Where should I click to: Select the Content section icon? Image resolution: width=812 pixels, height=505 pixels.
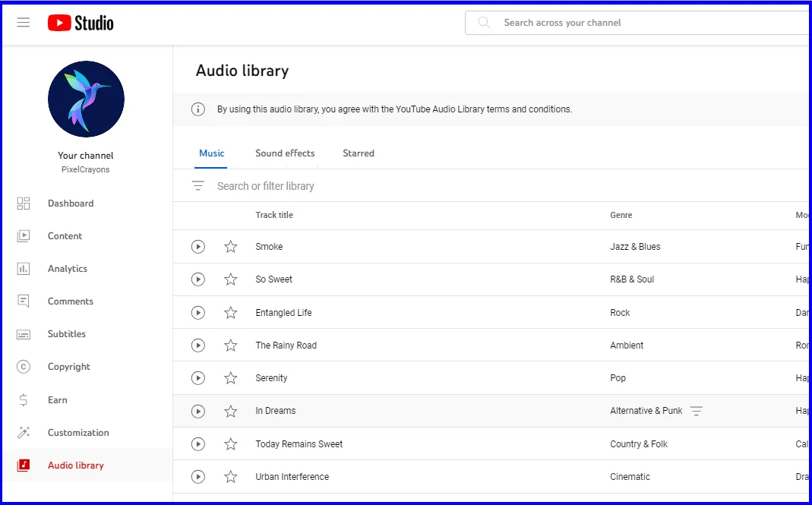tap(23, 235)
